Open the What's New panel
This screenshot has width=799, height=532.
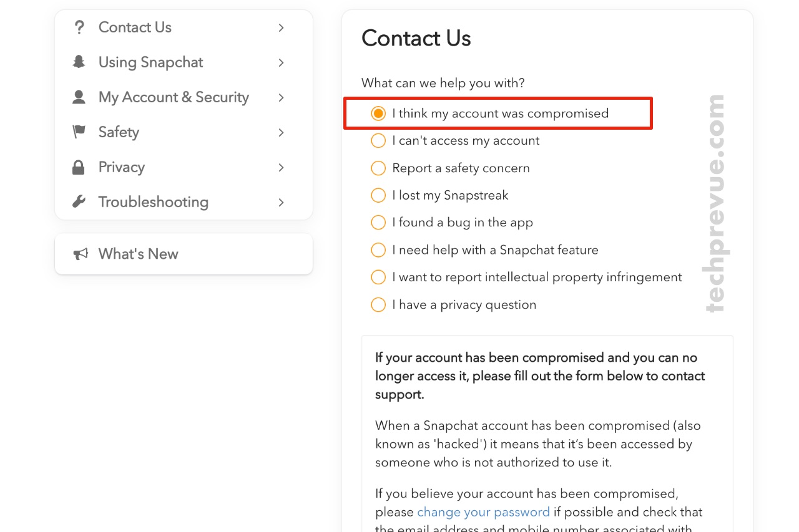(x=184, y=254)
